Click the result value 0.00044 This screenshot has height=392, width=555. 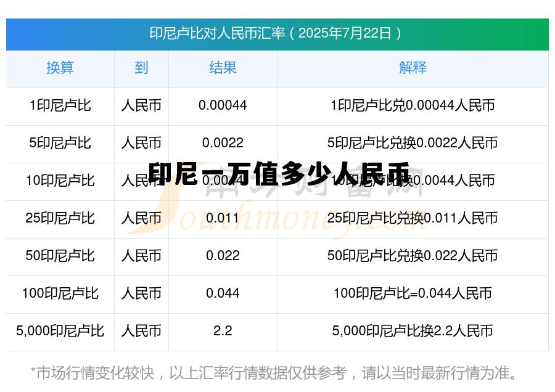223,106
